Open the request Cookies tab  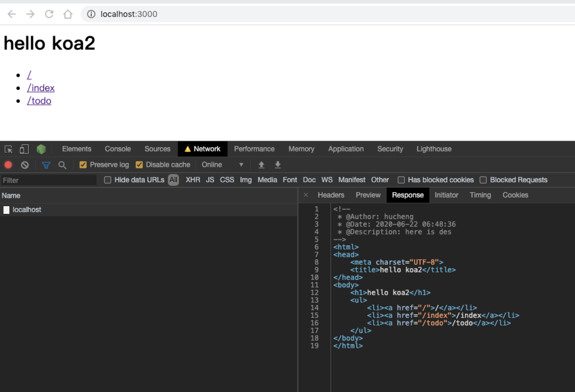point(515,195)
